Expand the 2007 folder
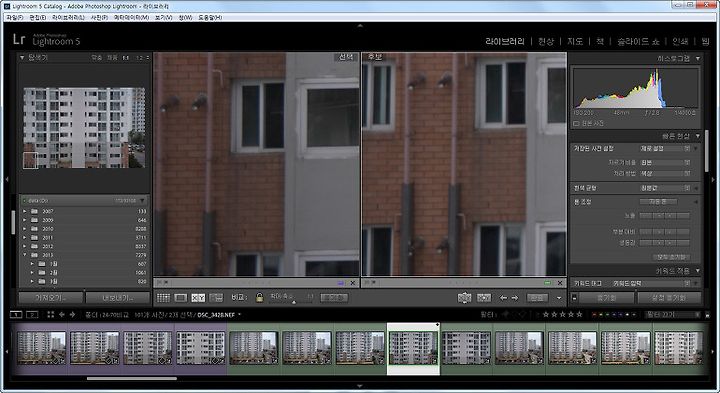The height and width of the screenshot is (393, 720). coord(25,211)
